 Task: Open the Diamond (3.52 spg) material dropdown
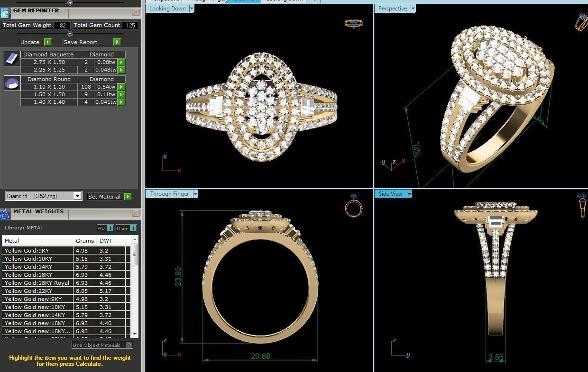[x=77, y=196]
